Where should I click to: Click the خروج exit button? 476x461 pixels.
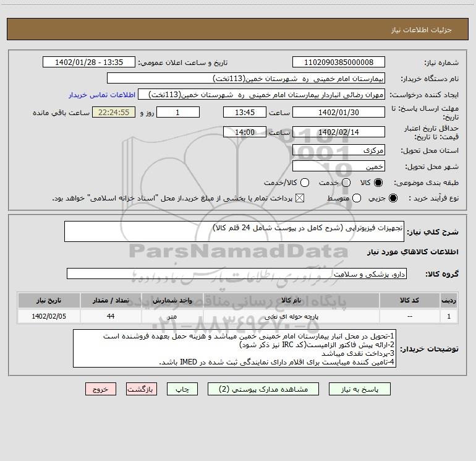click(x=101, y=389)
